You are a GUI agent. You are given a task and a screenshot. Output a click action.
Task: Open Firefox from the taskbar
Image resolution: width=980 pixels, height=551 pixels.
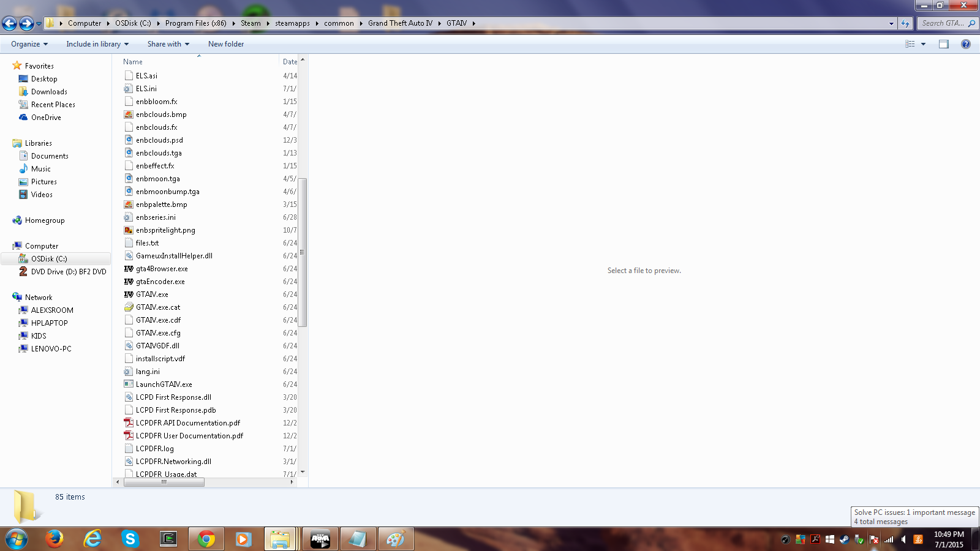point(55,539)
